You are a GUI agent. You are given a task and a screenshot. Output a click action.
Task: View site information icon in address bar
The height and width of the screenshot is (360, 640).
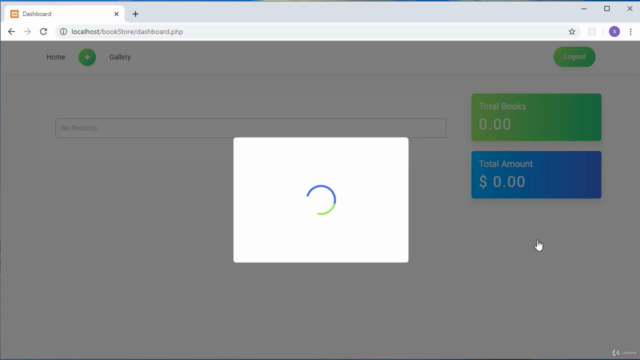(63, 31)
